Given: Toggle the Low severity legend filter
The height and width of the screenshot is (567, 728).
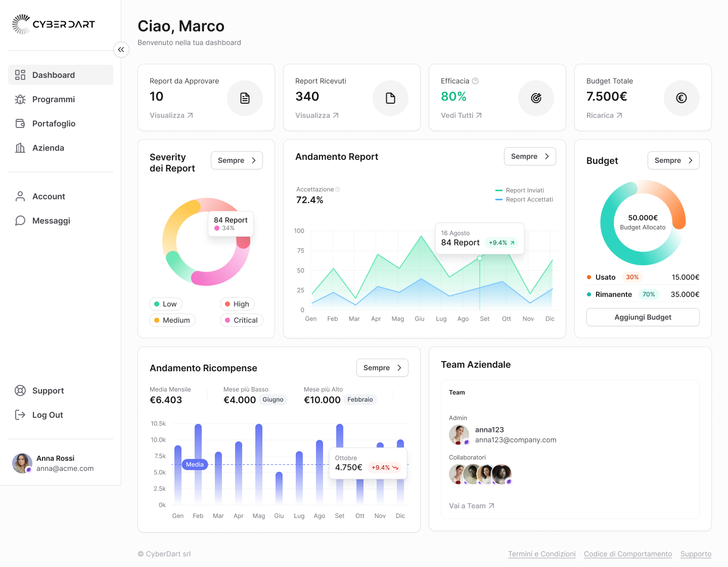Looking at the screenshot, I should [165, 304].
